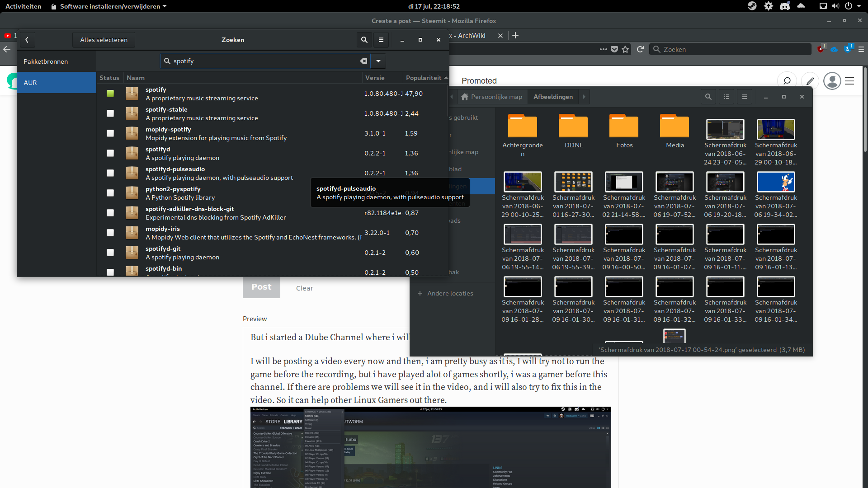
Task: Click the search icon in the Pamac header
Action: (x=364, y=40)
